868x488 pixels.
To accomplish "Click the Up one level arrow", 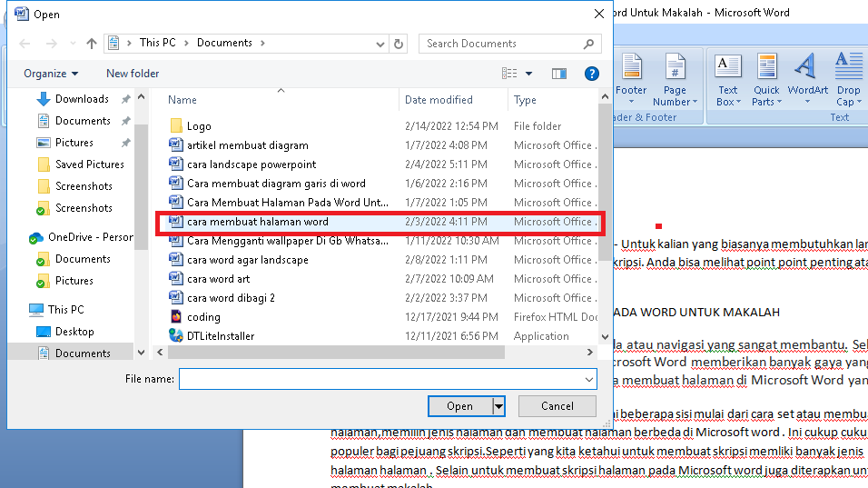I will click(91, 43).
